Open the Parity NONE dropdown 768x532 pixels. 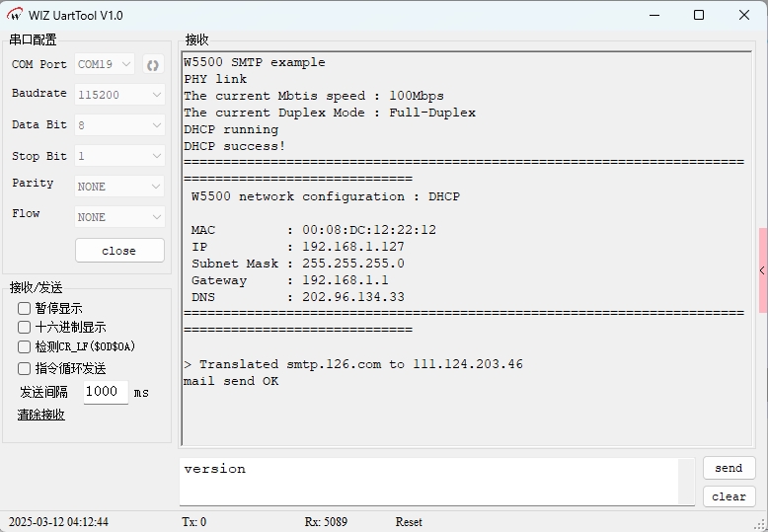pyautogui.click(x=119, y=186)
